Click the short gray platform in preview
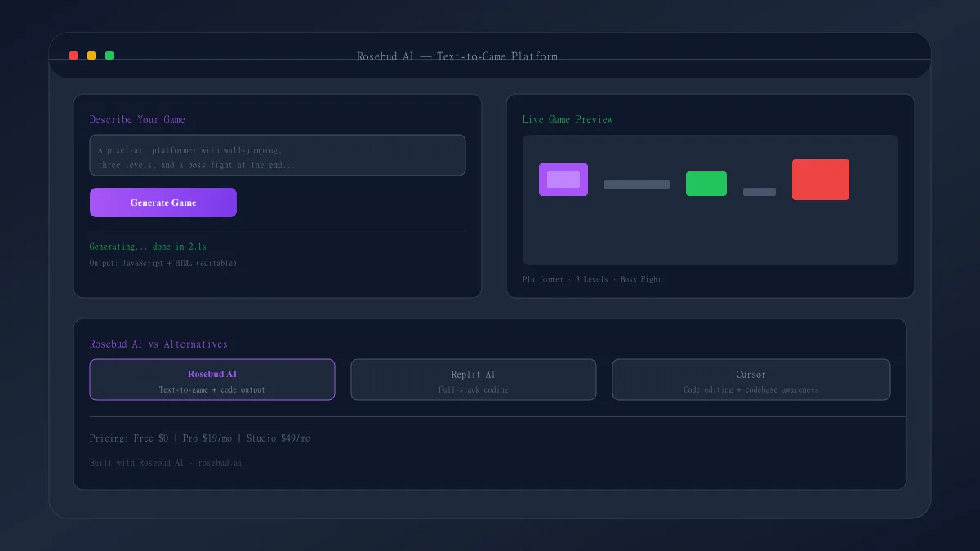 coord(759,192)
